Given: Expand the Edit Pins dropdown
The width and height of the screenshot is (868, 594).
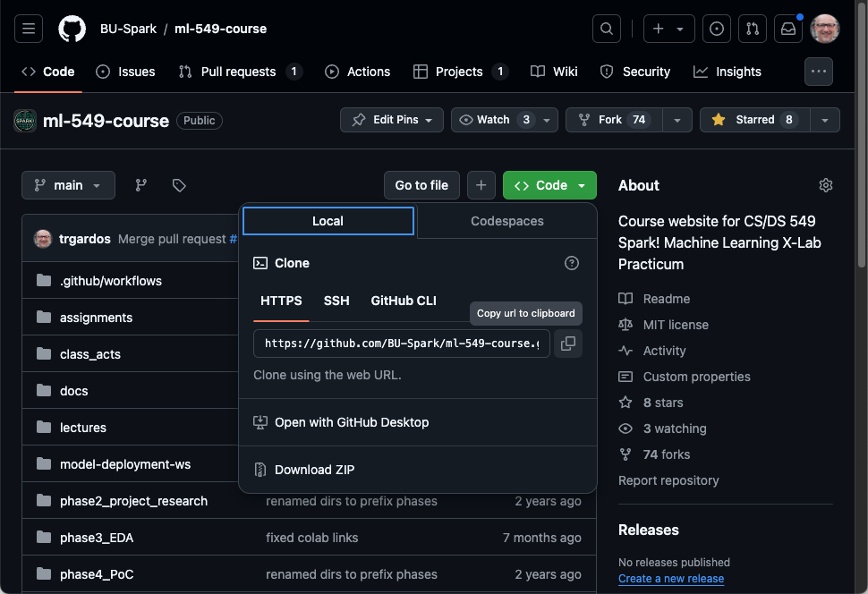Looking at the screenshot, I should tap(392, 120).
